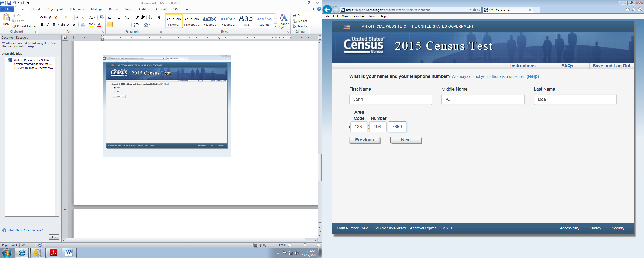
Task: Click the spelling proofing status icon
Action: (40, 245)
